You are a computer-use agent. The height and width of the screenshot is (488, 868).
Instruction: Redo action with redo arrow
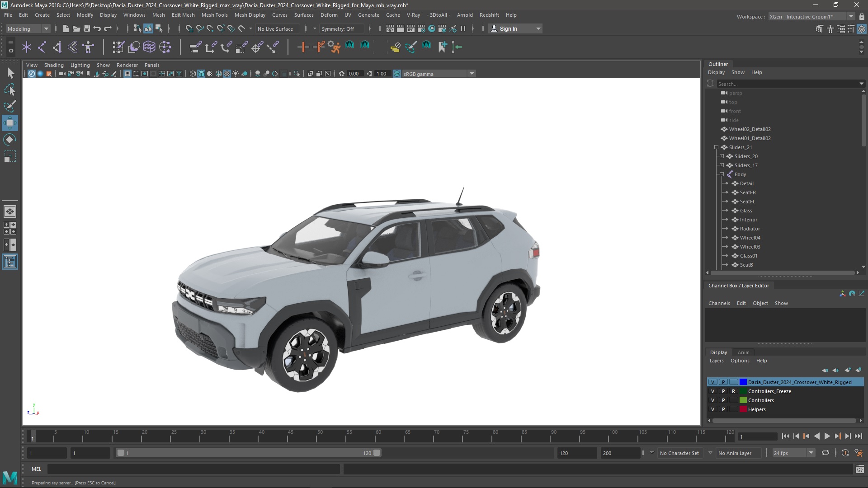tap(108, 28)
